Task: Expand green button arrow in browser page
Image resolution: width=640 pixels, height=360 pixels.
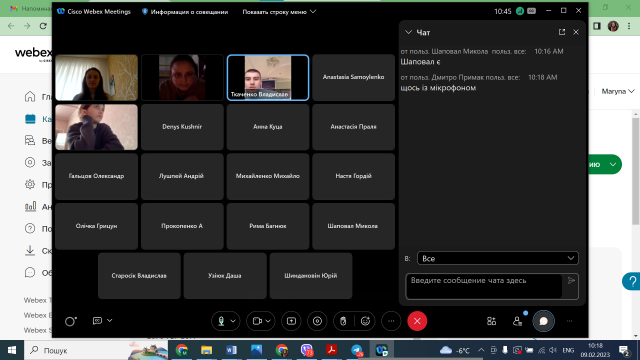Action: click(x=613, y=164)
